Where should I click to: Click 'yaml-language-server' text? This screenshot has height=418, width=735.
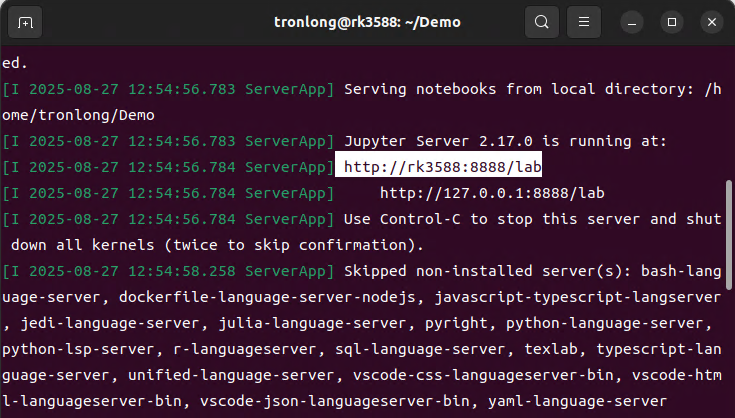point(578,401)
